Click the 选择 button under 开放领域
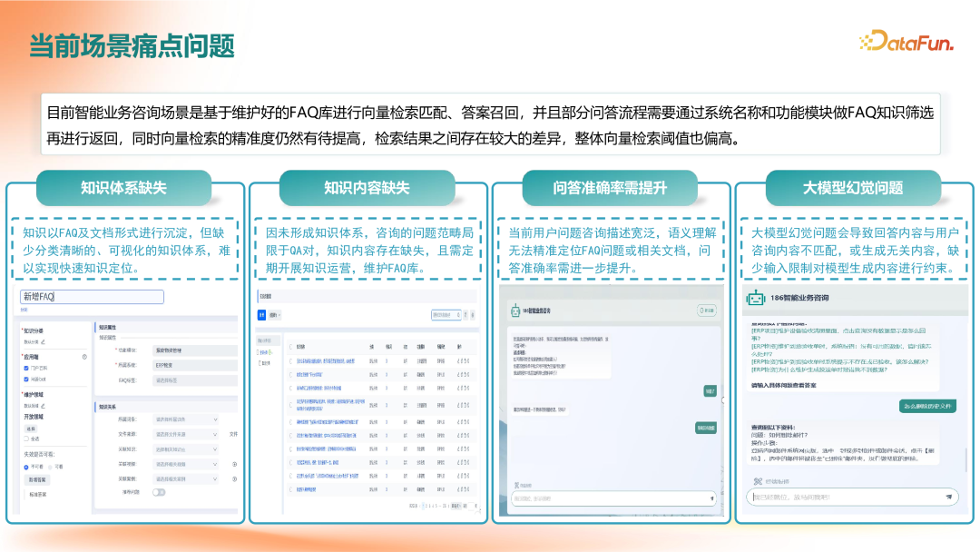 pos(30,429)
